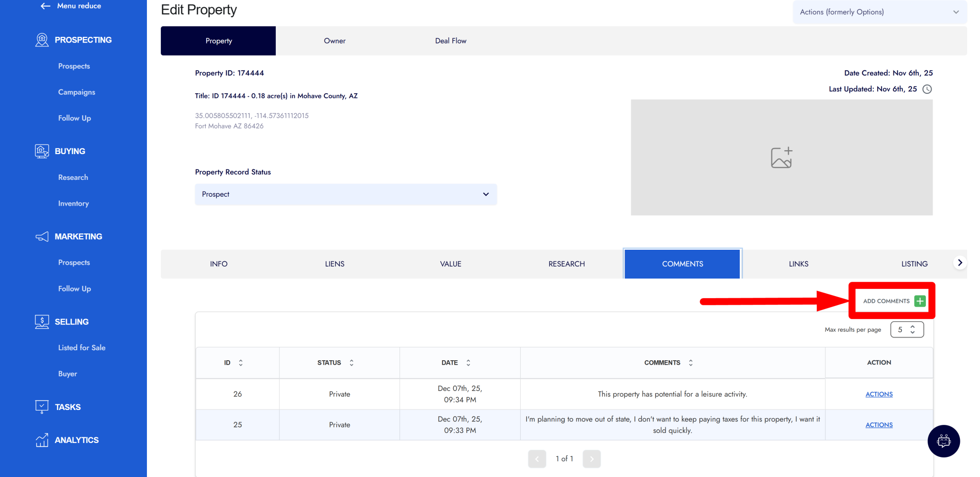Click the ADD COMMENTS button
The height and width of the screenshot is (477, 980).
coord(891,301)
